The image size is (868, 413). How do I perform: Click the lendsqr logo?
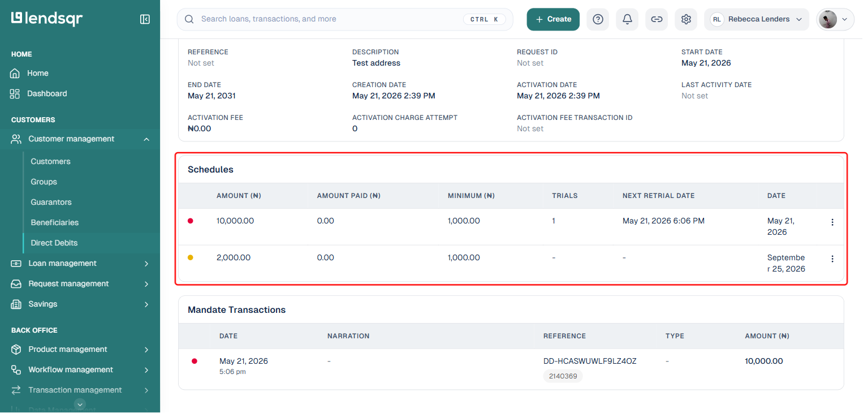(47, 19)
